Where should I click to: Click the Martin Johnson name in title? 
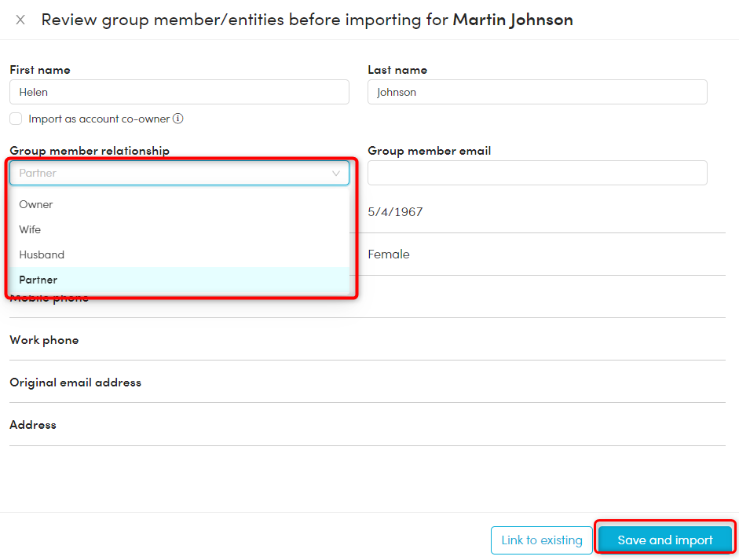pyautogui.click(x=513, y=20)
